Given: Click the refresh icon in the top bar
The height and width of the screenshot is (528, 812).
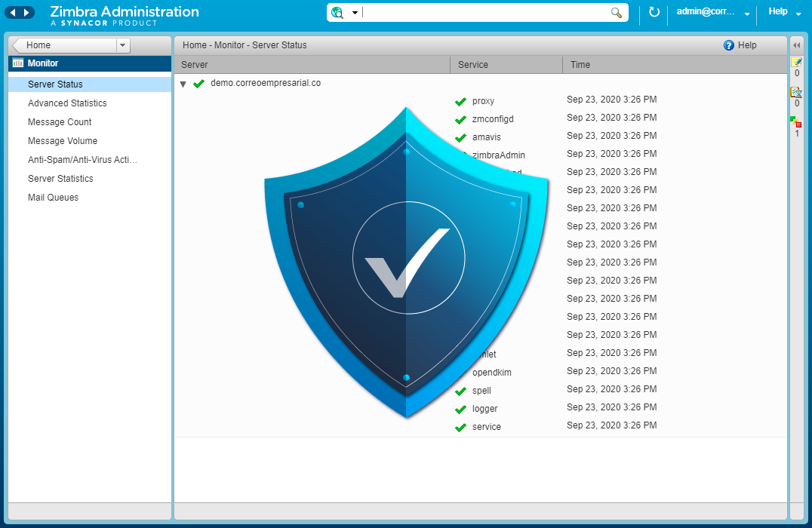Looking at the screenshot, I should [654, 12].
